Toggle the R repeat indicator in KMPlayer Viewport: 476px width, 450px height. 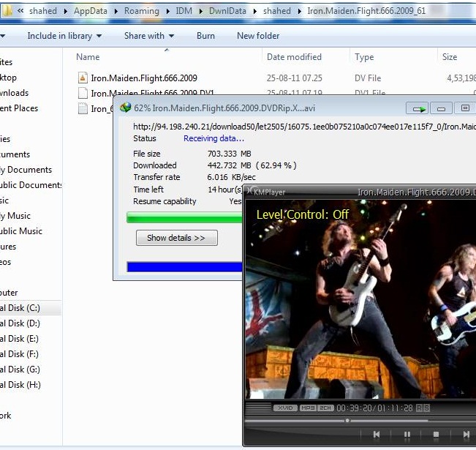[x=420, y=408]
